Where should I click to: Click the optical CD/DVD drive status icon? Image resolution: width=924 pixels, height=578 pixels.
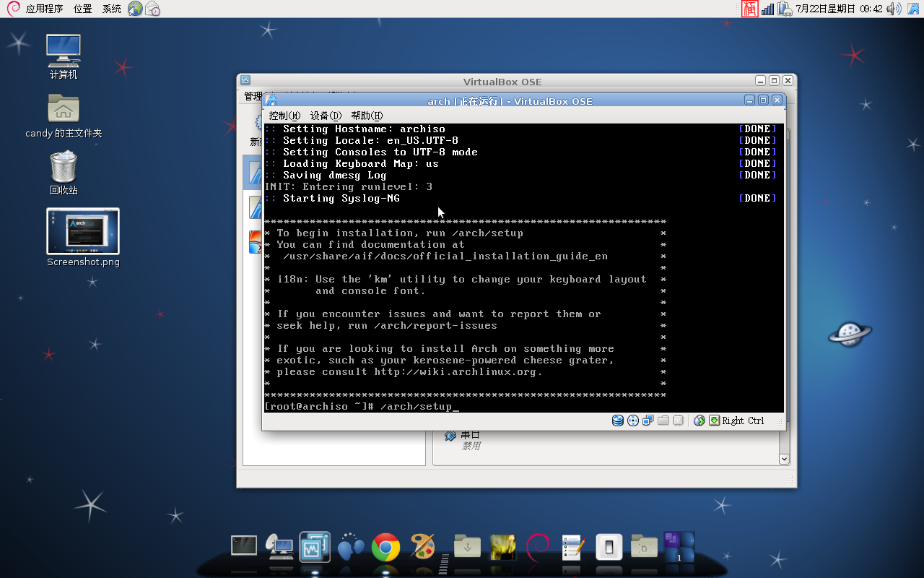633,420
